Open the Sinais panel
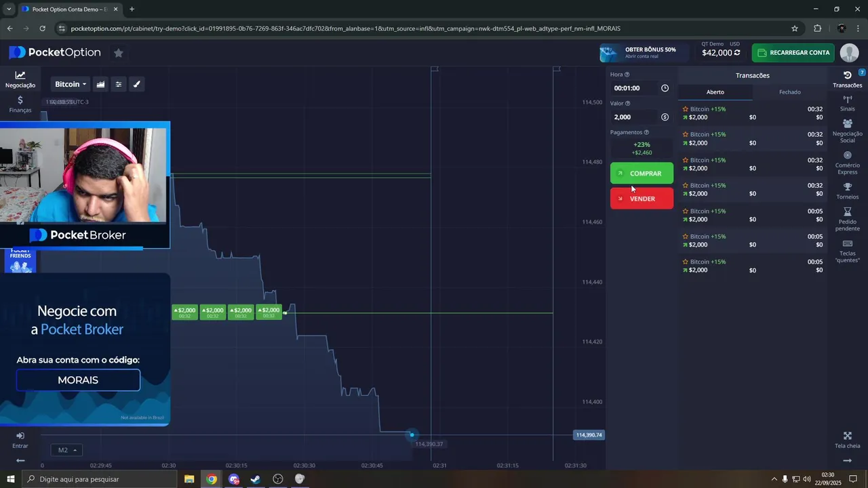868x488 pixels. (x=847, y=103)
